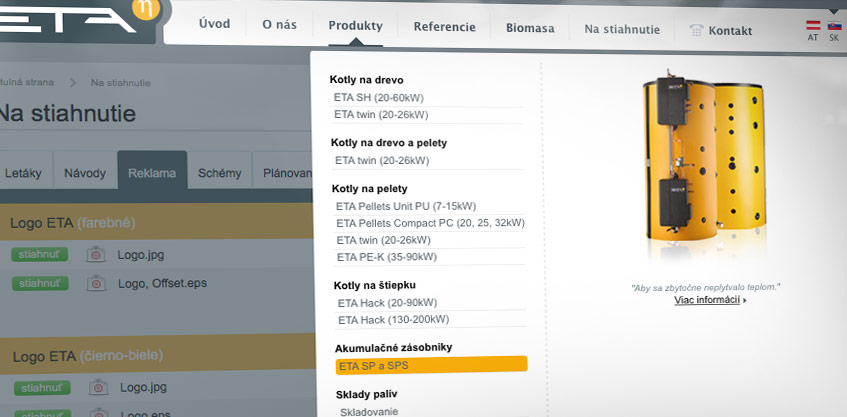Click the Logo ETA (čierno-biele) section header

(158, 355)
